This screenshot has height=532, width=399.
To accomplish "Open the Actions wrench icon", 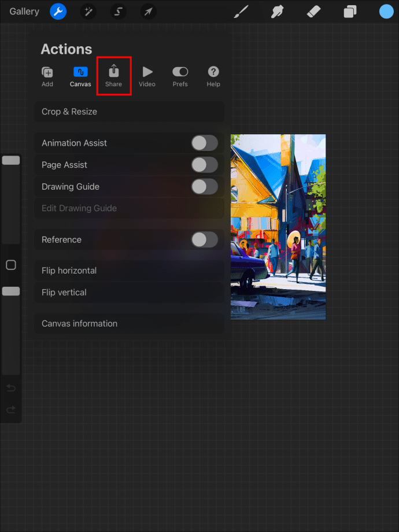I will point(58,12).
